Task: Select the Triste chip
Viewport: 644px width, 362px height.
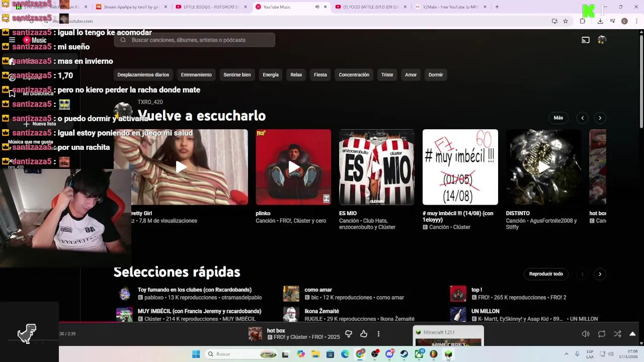Action: [387, 75]
